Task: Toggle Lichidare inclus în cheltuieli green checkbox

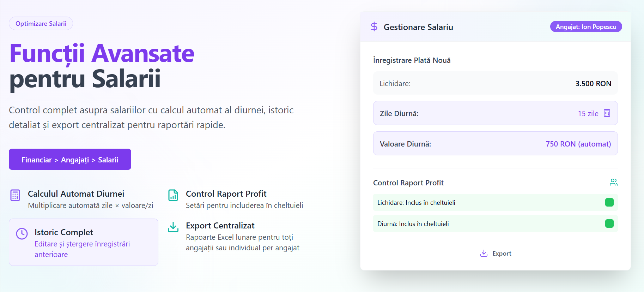Action: tap(609, 202)
